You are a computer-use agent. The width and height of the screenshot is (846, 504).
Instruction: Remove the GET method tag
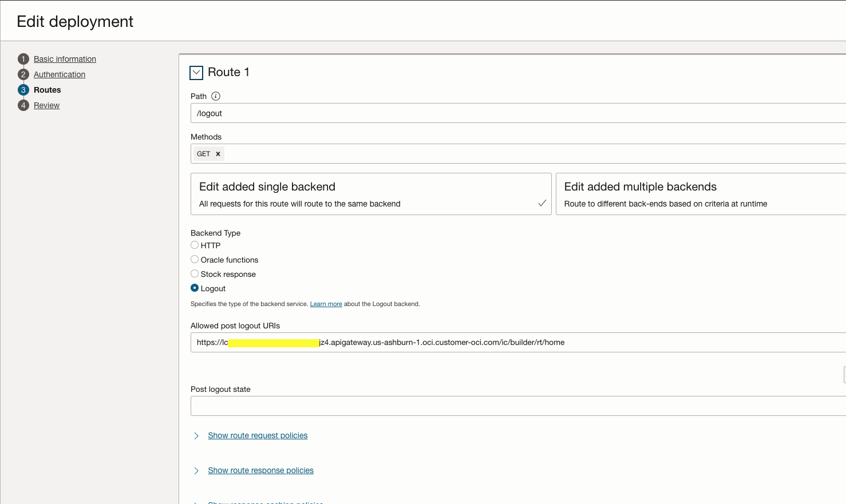point(218,154)
